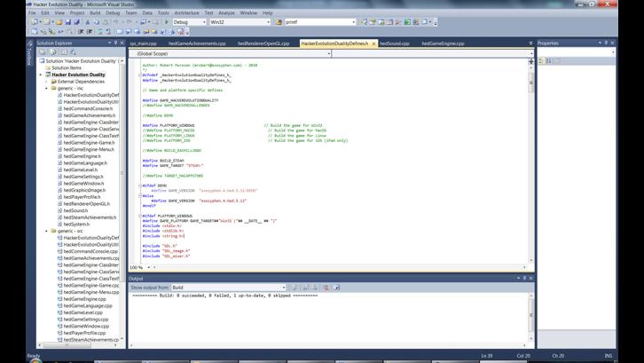Toggle Word Wrap in Output panel
The height and width of the screenshot is (363, 644).
[336, 288]
